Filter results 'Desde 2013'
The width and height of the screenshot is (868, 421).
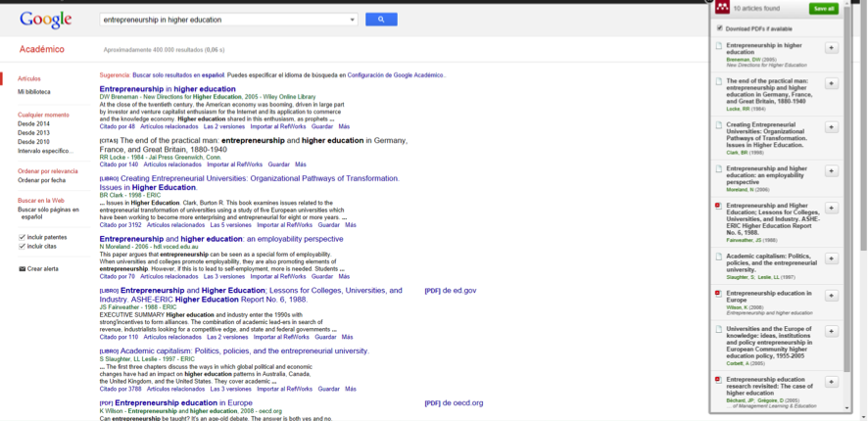pyautogui.click(x=33, y=133)
